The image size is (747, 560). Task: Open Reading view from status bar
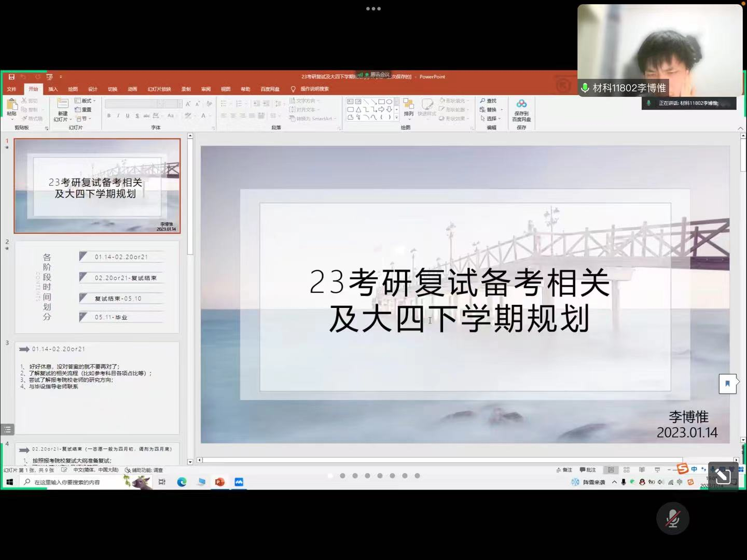point(642,470)
